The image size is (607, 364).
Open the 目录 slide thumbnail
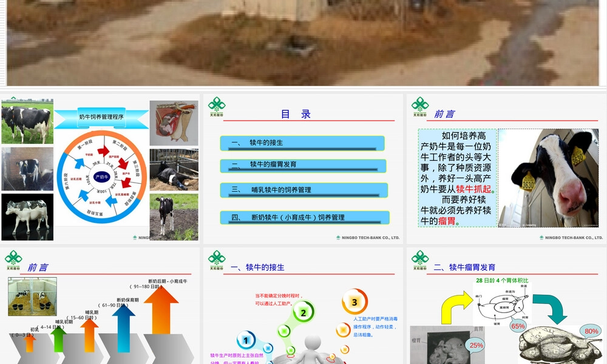click(303, 169)
